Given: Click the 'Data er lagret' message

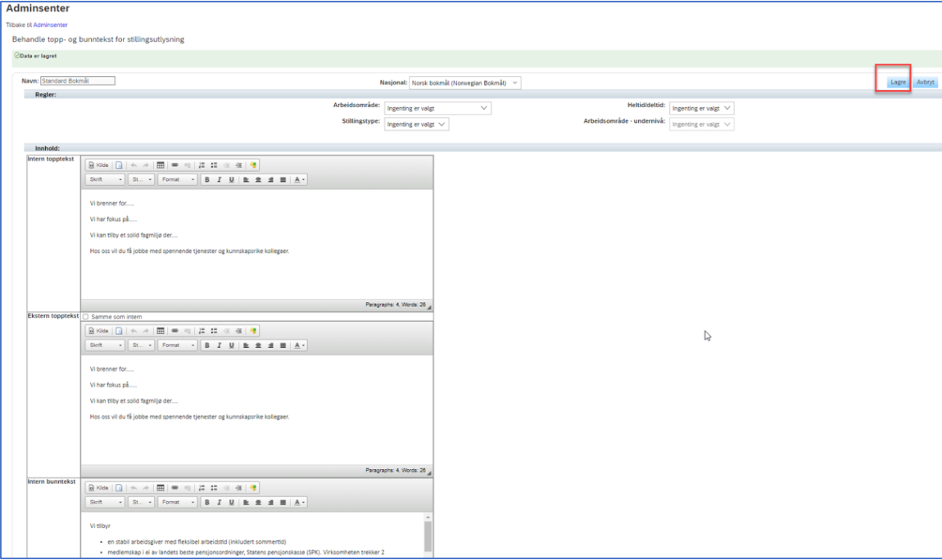Looking at the screenshot, I should click(x=38, y=56).
